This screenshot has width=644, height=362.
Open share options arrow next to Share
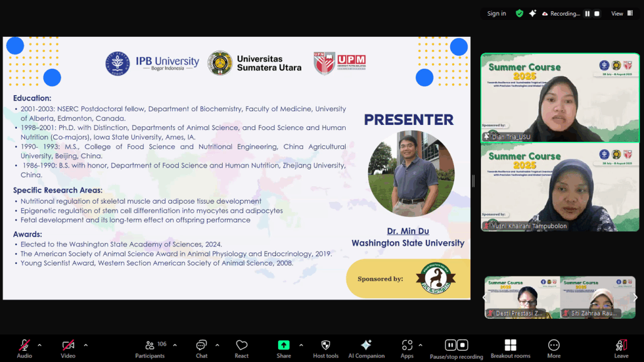coord(301,345)
